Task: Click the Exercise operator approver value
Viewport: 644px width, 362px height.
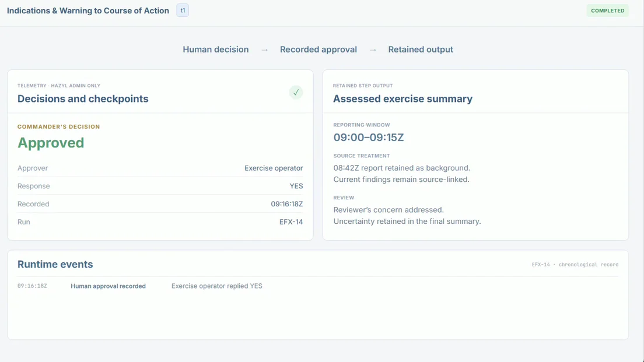Action: pyautogui.click(x=274, y=168)
